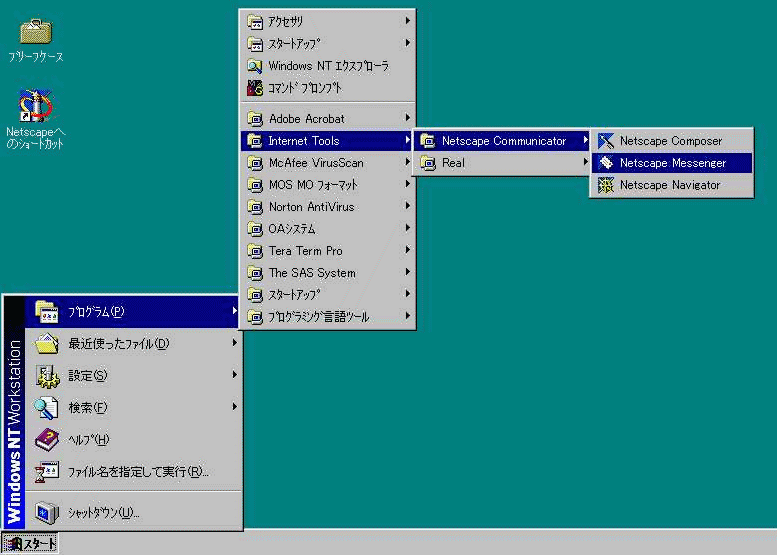The width and height of the screenshot is (777, 555).
Task: Click the Windows NT エクスプローラ magnifier icon
Action: (x=255, y=66)
